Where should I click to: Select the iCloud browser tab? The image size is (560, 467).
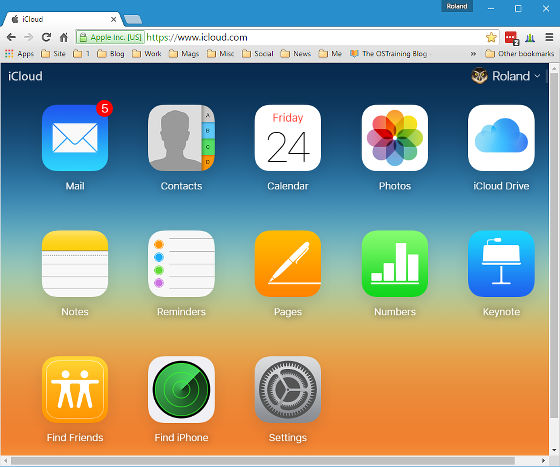click(62, 19)
